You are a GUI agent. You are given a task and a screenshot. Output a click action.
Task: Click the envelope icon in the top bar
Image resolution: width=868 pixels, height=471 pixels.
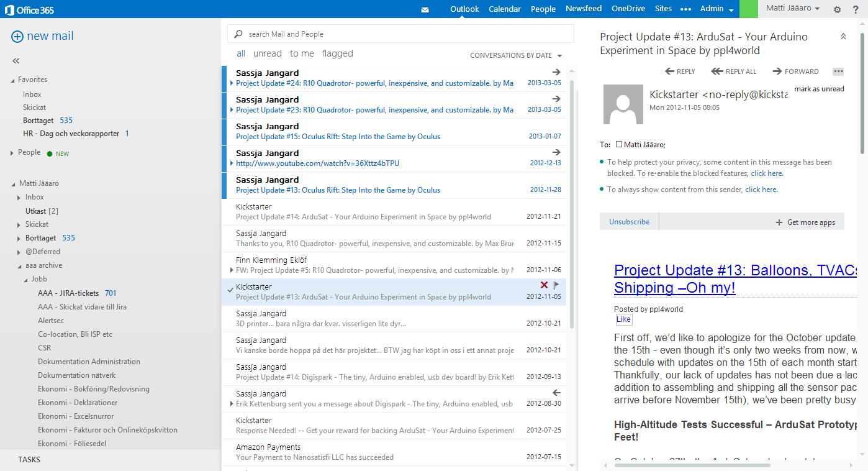[425, 9]
